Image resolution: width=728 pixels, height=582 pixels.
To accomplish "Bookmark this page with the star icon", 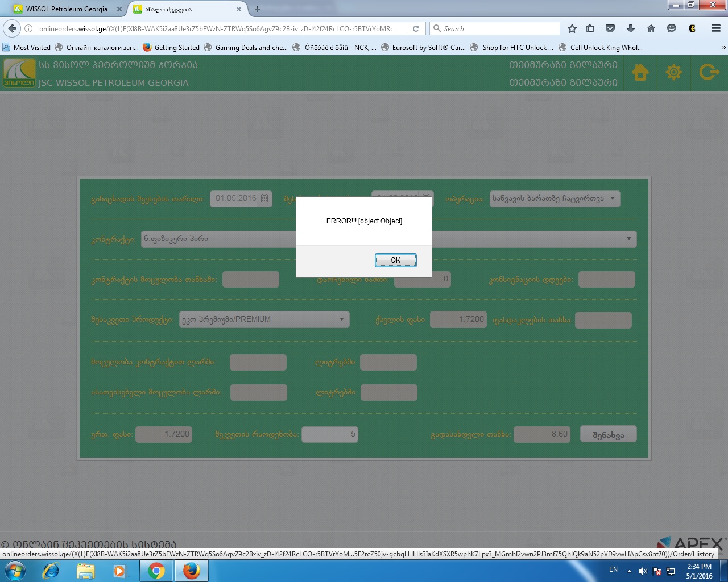I will [572, 28].
